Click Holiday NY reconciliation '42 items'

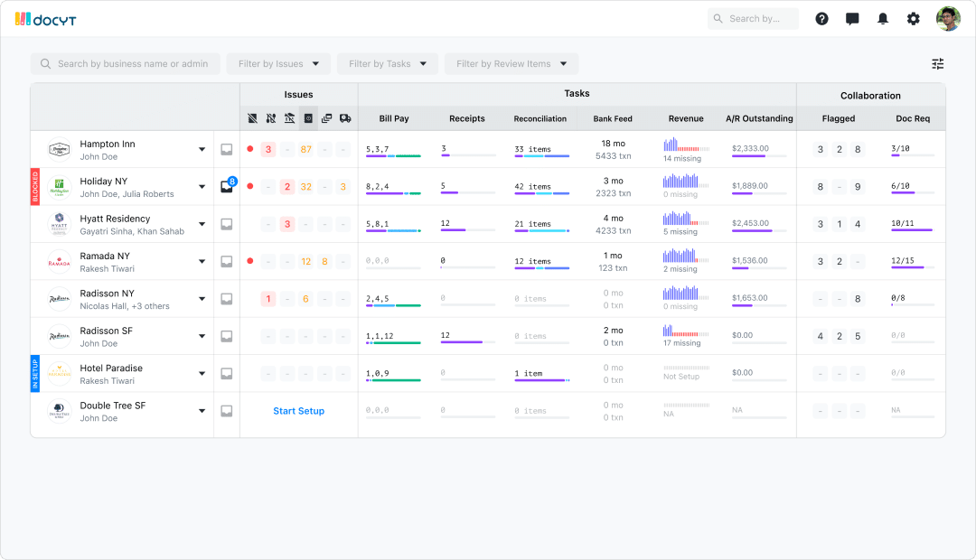(x=533, y=187)
